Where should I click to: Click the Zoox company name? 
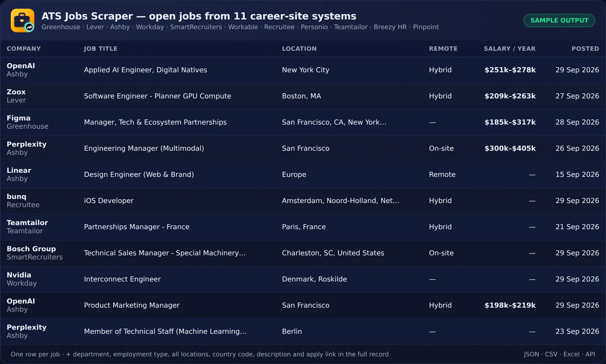[x=16, y=92]
